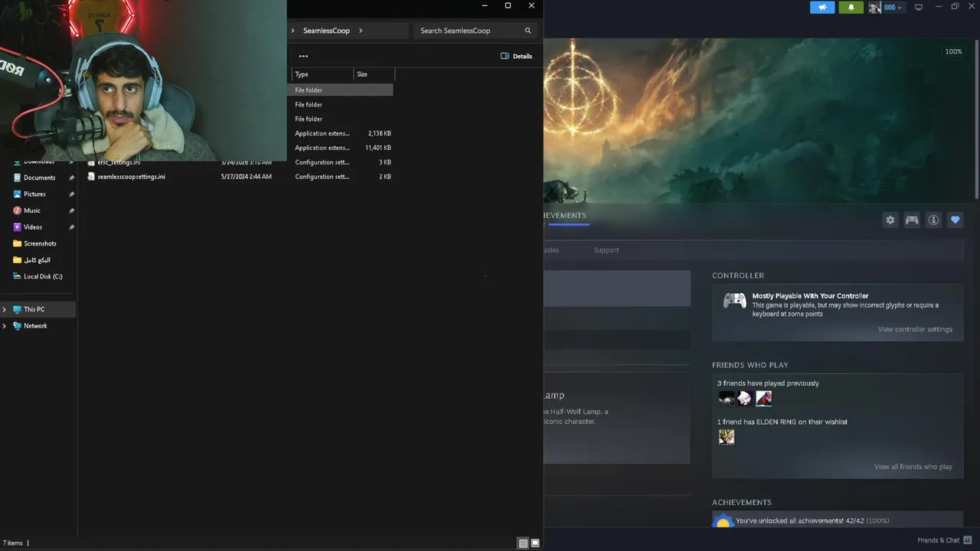980x551 pixels.
Task: Click the 100% zoom indicator in Steam
Action: (953, 52)
